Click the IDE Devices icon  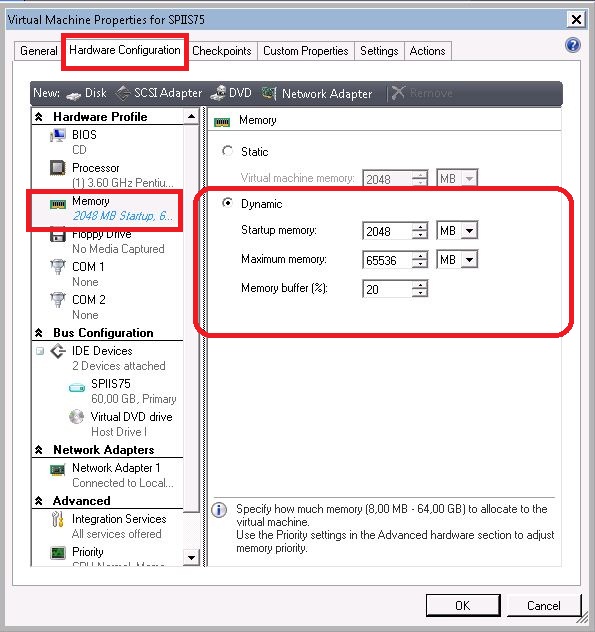[x=58, y=351]
